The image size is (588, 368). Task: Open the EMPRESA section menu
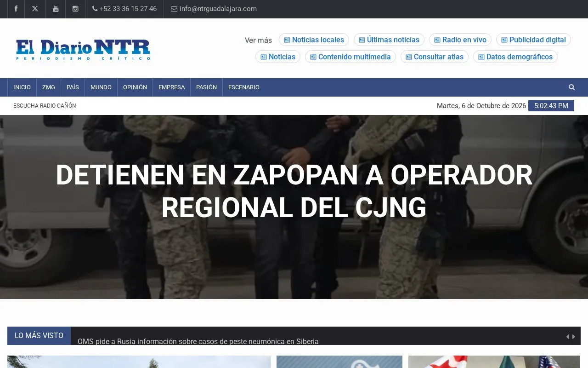click(172, 87)
